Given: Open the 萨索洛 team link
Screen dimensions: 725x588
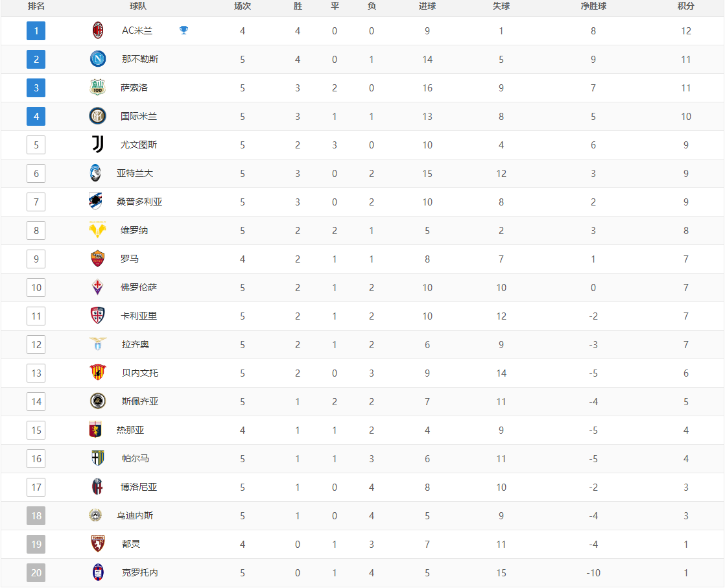Looking at the screenshot, I should click(134, 88).
